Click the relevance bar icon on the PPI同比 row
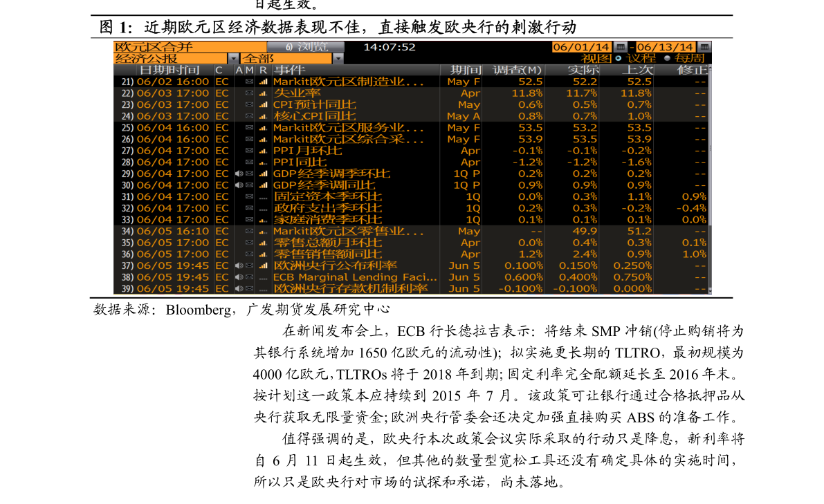This screenshot has width=824, height=504. coord(264,162)
